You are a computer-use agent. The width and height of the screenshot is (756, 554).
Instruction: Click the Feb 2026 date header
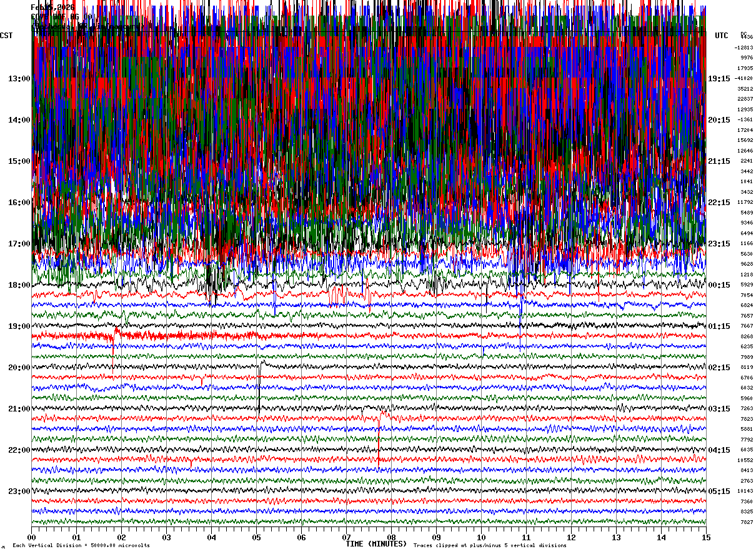click(x=52, y=8)
